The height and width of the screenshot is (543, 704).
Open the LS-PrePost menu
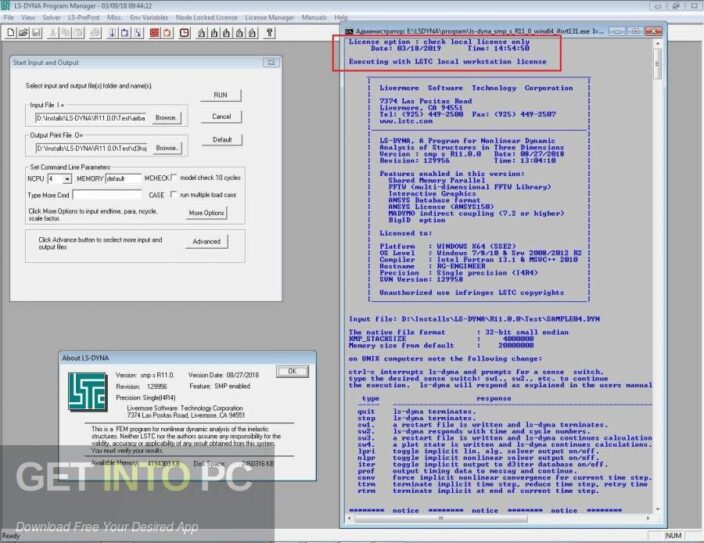[84, 18]
